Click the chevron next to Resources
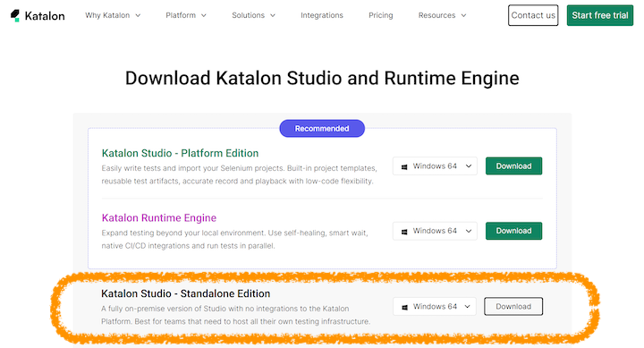Viewport: 644px width, 348px height. 463,15
